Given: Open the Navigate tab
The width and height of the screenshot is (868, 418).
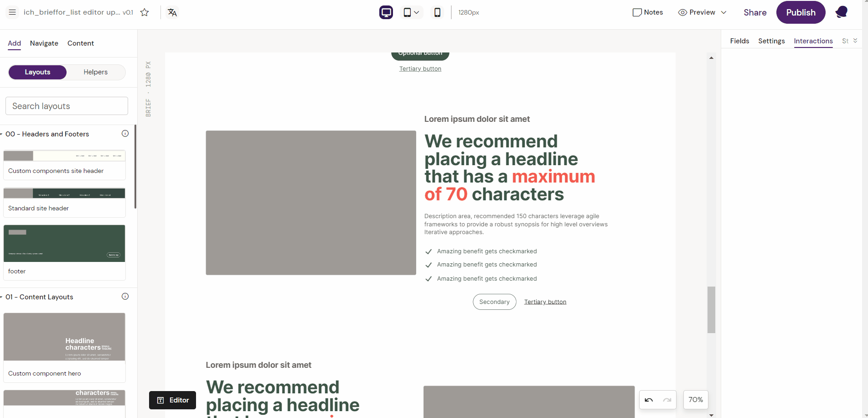Looking at the screenshot, I should 44,43.
